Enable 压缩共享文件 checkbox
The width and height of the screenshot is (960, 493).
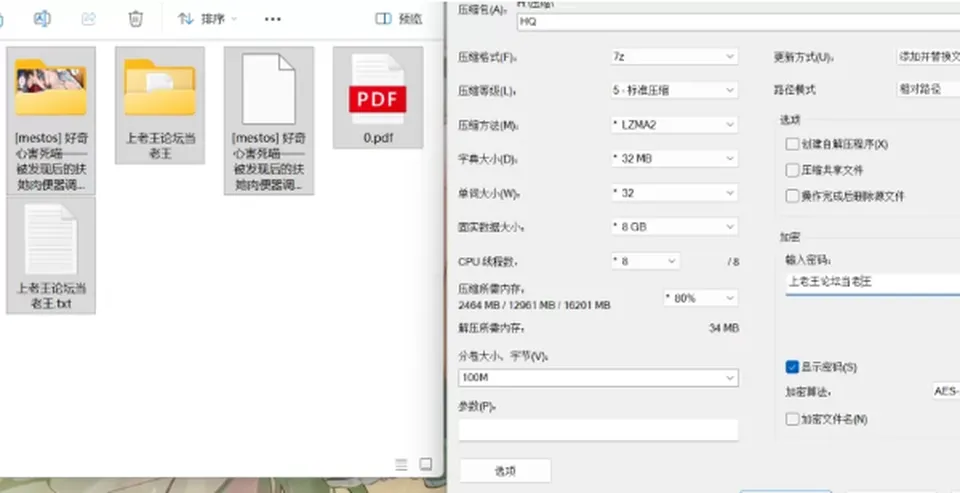tap(792, 170)
